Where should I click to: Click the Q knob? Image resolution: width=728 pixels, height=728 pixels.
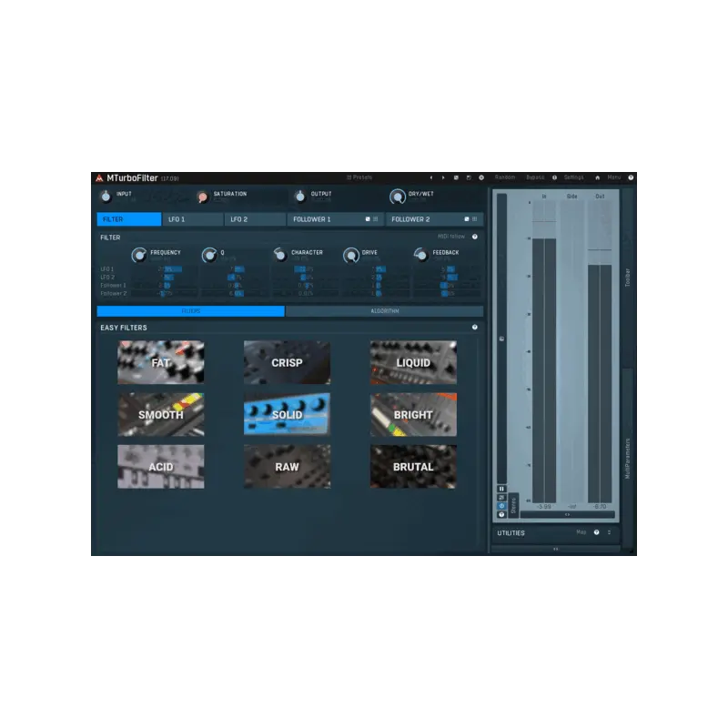click(x=209, y=256)
